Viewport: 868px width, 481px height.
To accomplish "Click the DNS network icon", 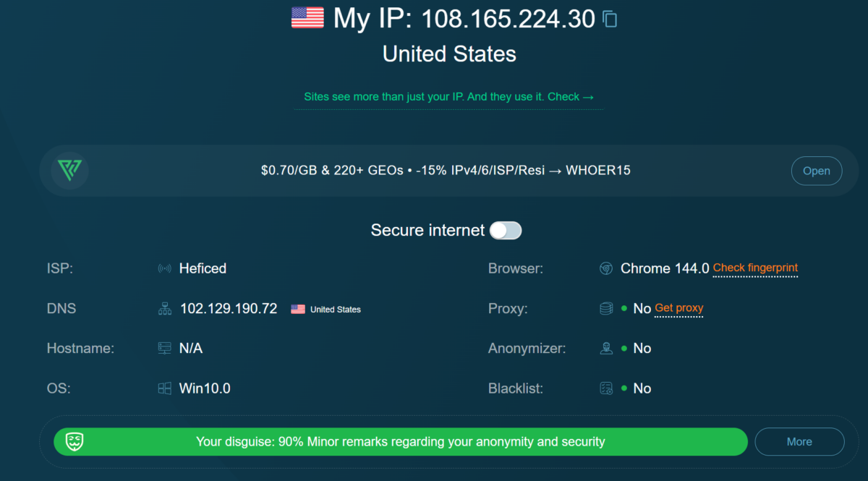I will tap(164, 308).
